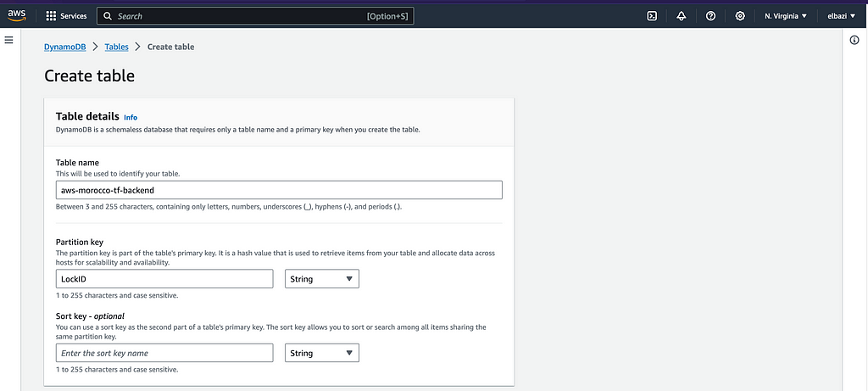Image resolution: width=868 pixels, height=391 pixels.
Task: Go to DynamoDB breadcrumb link
Action: 64,47
